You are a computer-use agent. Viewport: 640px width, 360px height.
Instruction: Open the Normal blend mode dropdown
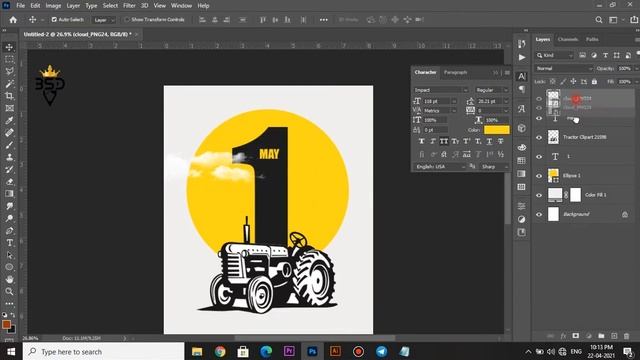pyautogui.click(x=564, y=69)
